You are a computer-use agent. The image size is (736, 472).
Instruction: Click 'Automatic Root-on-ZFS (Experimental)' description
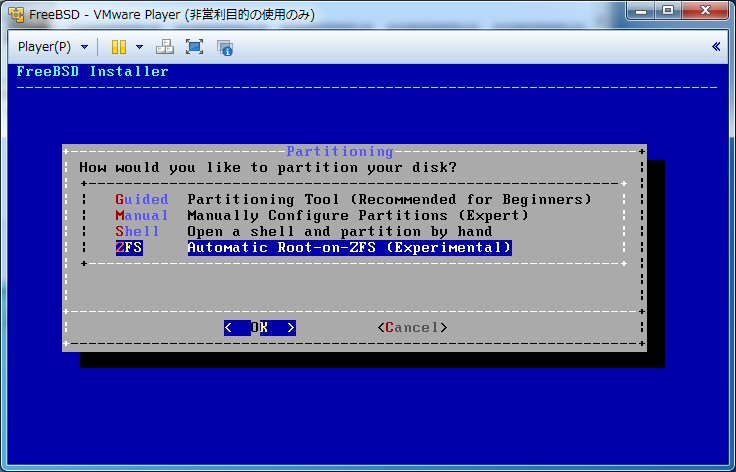point(350,247)
